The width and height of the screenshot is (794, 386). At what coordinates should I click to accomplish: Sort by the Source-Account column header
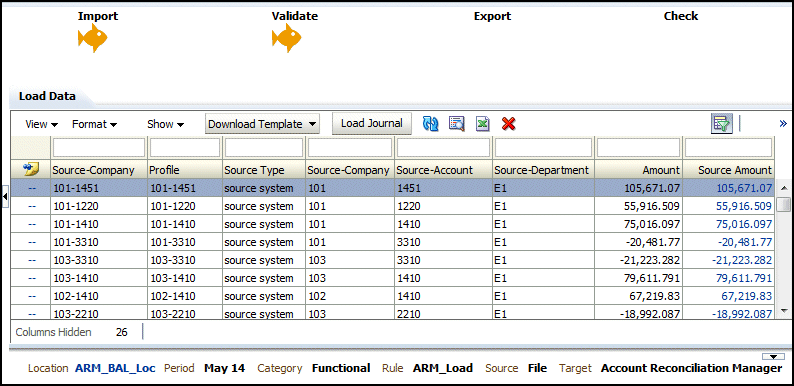444,170
